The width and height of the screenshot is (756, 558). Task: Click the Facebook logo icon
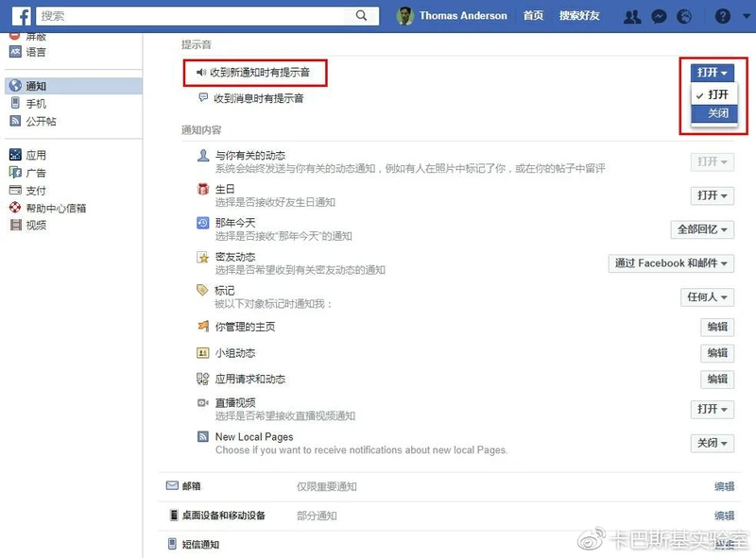(x=21, y=16)
